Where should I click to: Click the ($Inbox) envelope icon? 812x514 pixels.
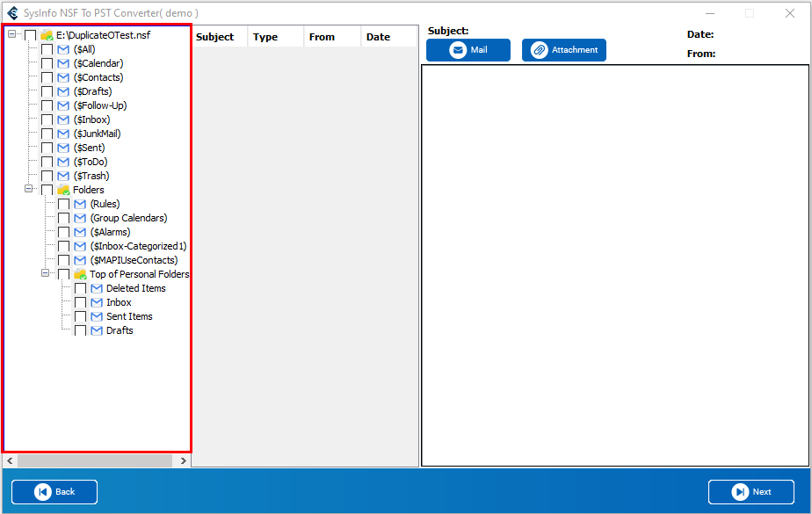(63, 119)
